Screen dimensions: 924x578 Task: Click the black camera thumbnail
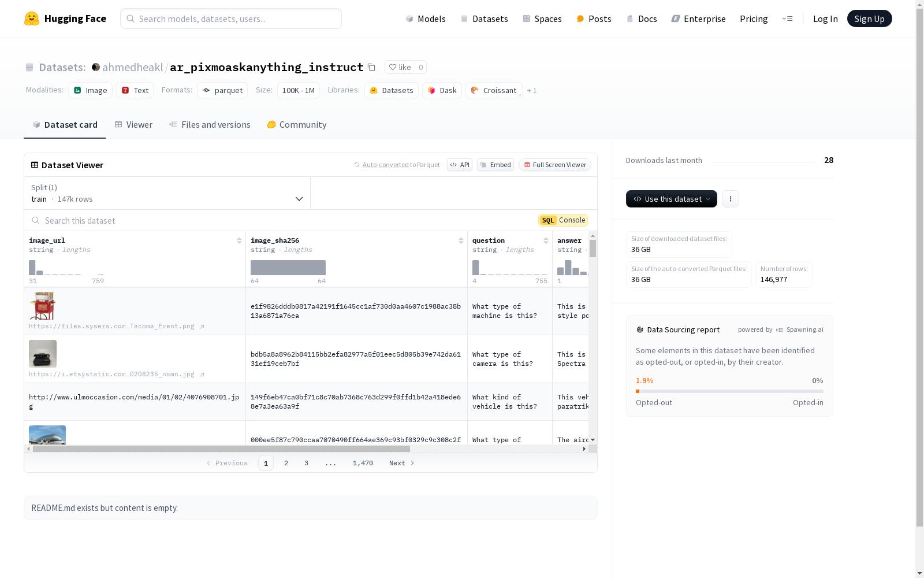[x=43, y=354]
